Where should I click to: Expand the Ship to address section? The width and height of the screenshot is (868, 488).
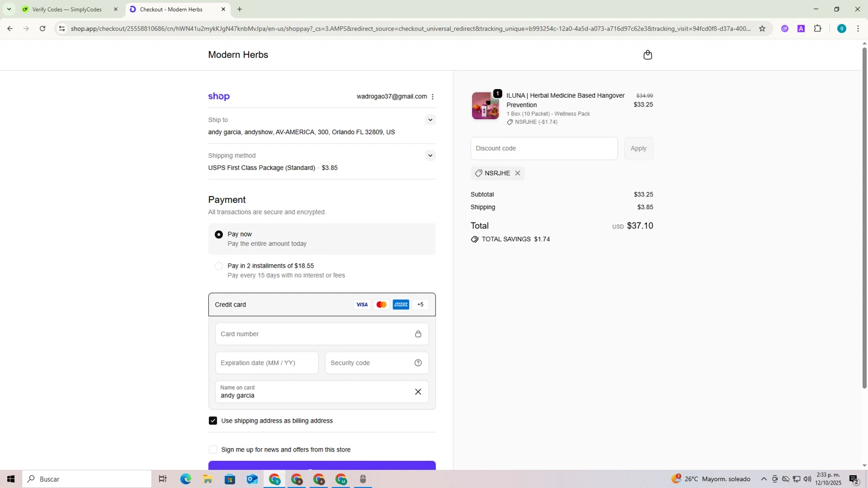[430, 120]
